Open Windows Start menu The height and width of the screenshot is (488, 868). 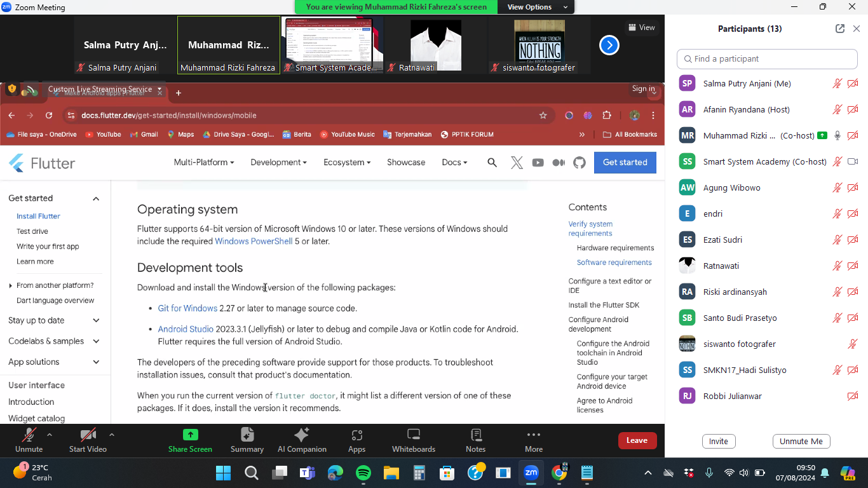[x=223, y=473]
